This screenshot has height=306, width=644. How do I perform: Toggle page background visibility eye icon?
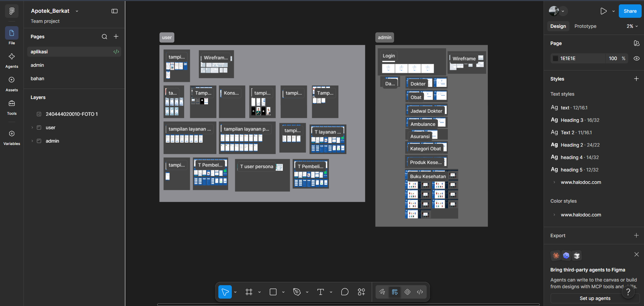636,58
